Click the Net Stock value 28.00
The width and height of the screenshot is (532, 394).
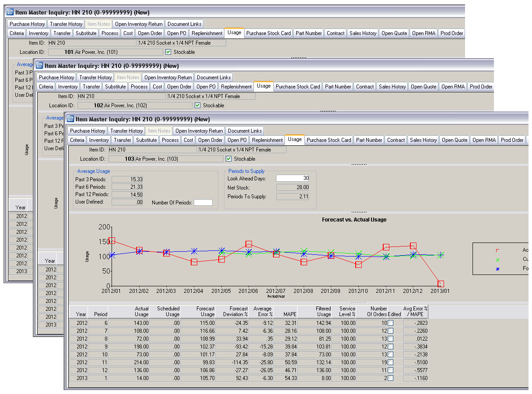pos(293,187)
